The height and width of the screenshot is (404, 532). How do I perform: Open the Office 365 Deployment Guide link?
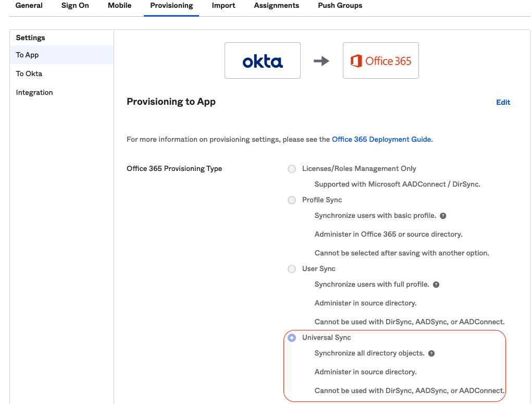point(382,139)
